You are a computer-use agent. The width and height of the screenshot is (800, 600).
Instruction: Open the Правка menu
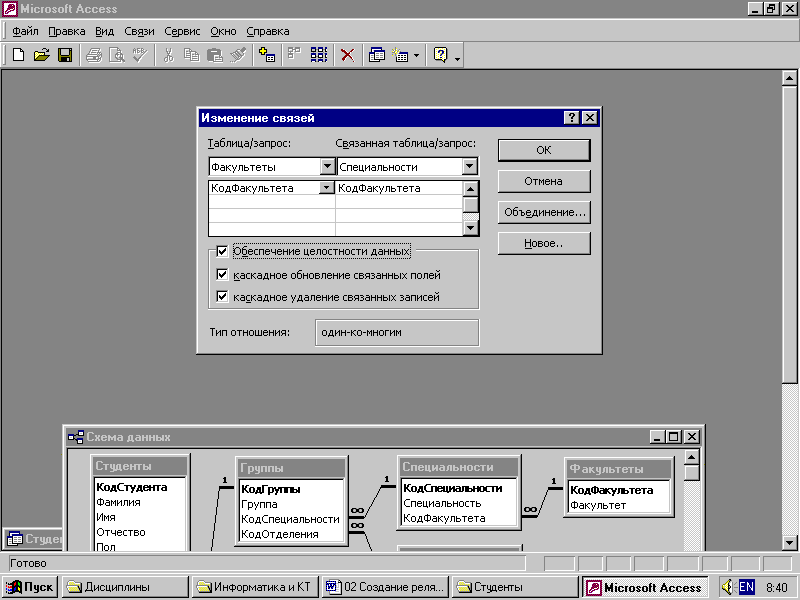pyautogui.click(x=67, y=31)
